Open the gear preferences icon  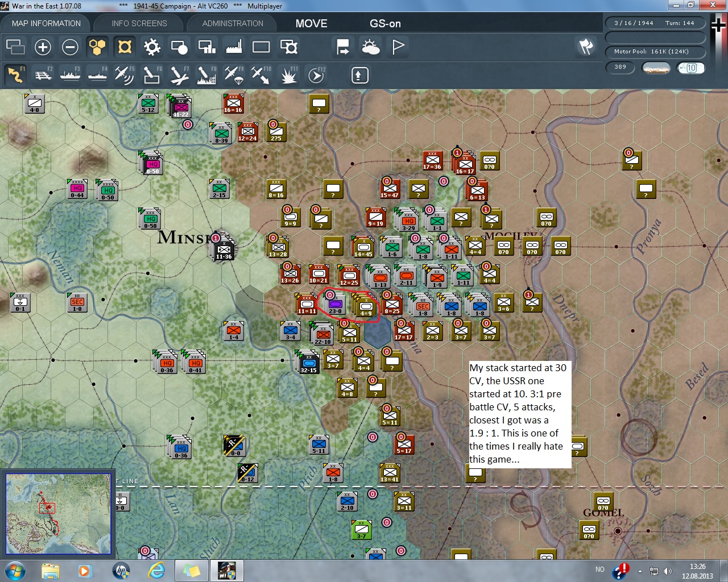point(152,47)
